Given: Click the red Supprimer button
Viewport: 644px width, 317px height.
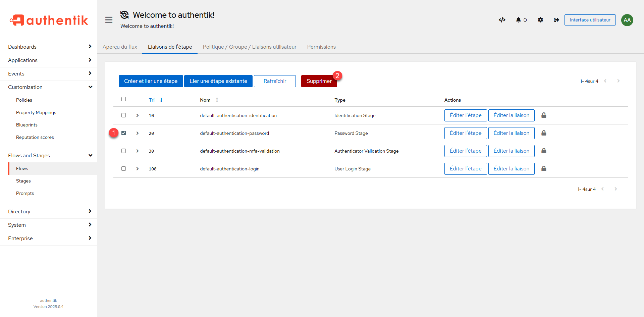Looking at the screenshot, I should pyautogui.click(x=319, y=81).
